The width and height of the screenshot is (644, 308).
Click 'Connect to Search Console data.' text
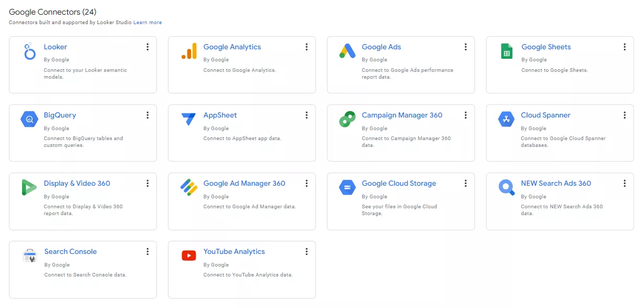(x=85, y=275)
